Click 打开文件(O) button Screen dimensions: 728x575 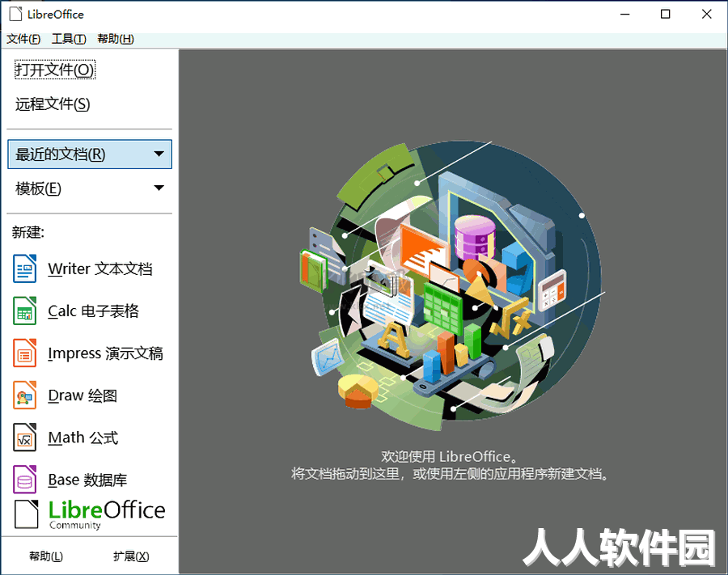click(55, 70)
